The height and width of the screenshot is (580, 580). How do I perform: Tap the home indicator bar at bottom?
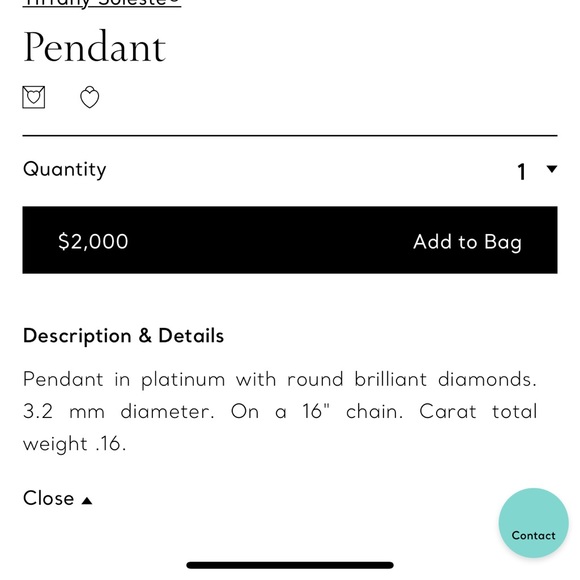click(x=290, y=565)
